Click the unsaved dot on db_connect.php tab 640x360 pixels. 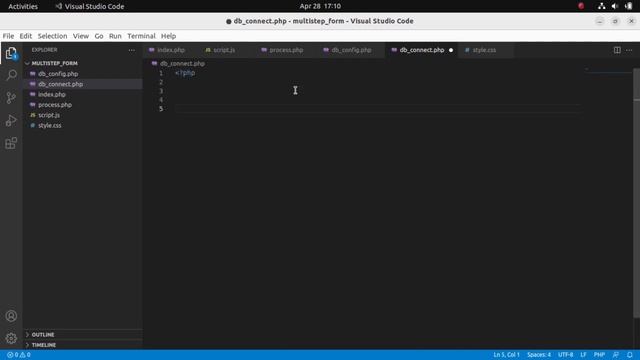click(451, 50)
